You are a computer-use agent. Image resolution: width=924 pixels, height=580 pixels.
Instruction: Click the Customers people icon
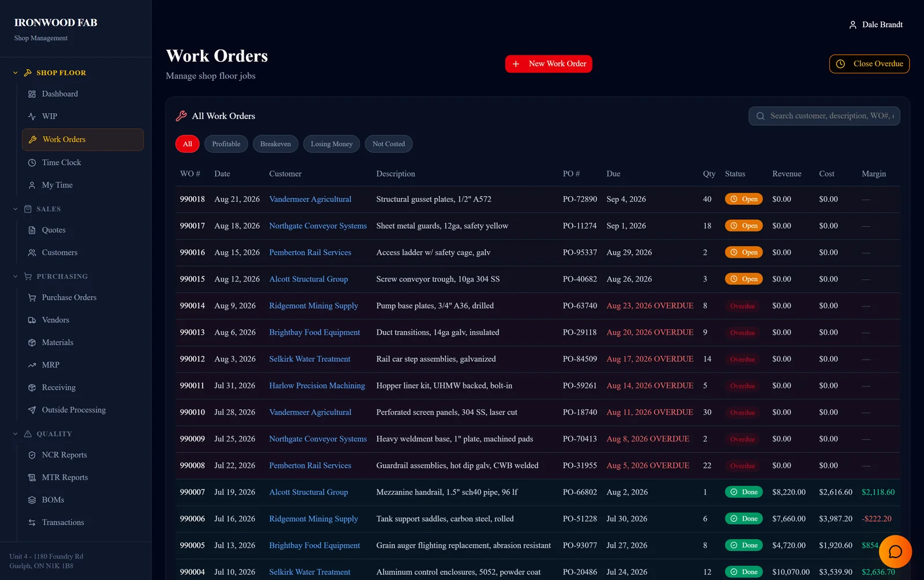[32, 253]
